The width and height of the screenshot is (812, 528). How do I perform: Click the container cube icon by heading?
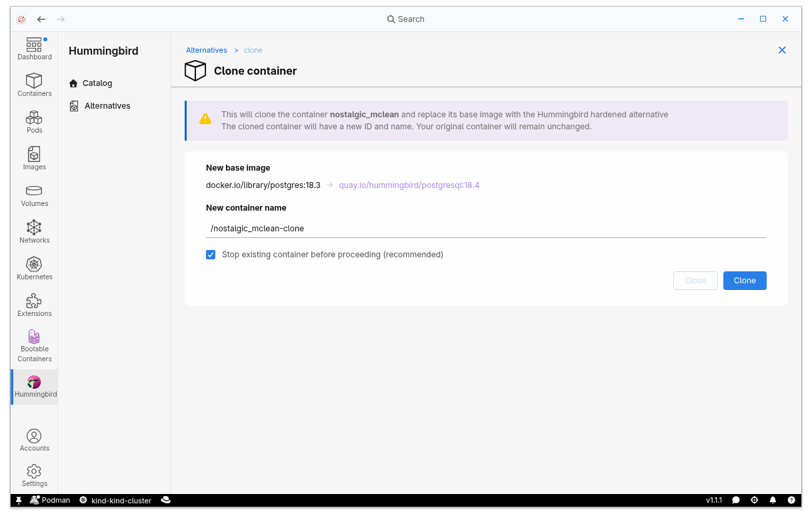coord(195,71)
